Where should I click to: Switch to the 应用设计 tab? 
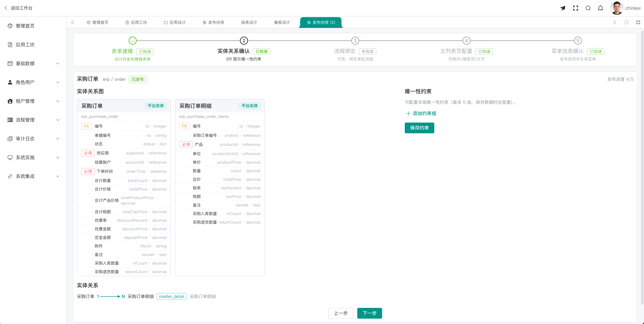(175, 22)
